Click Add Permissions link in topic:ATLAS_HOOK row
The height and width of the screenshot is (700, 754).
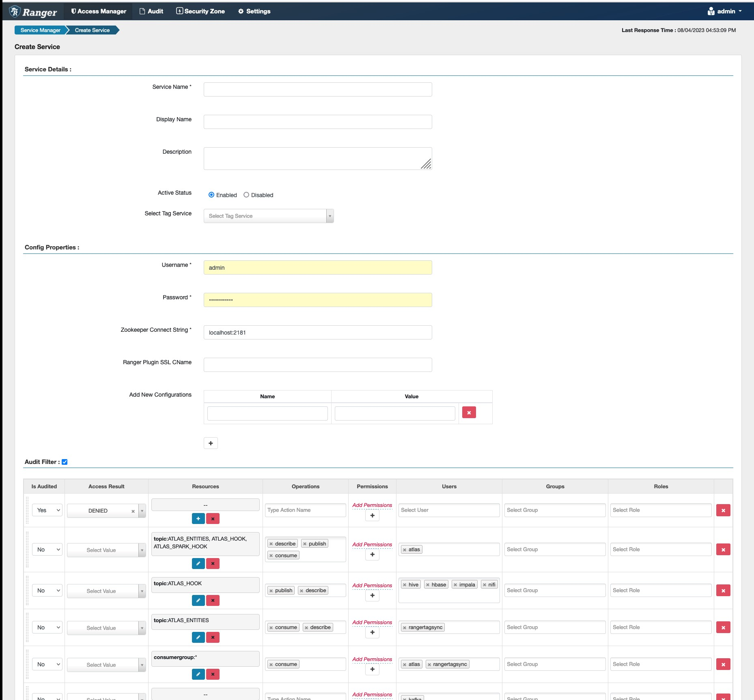pyautogui.click(x=372, y=585)
